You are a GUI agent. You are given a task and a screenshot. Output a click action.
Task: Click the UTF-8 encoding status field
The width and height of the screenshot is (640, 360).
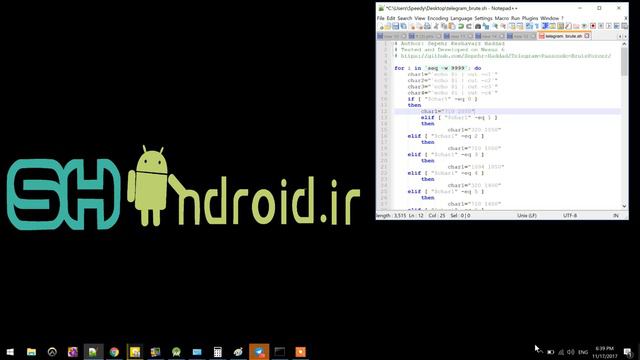570,216
